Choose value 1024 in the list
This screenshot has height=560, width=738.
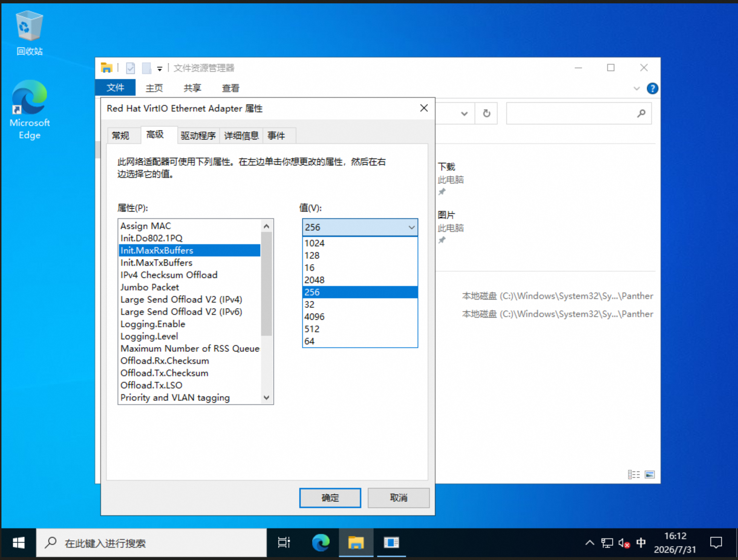coord(360,243)
